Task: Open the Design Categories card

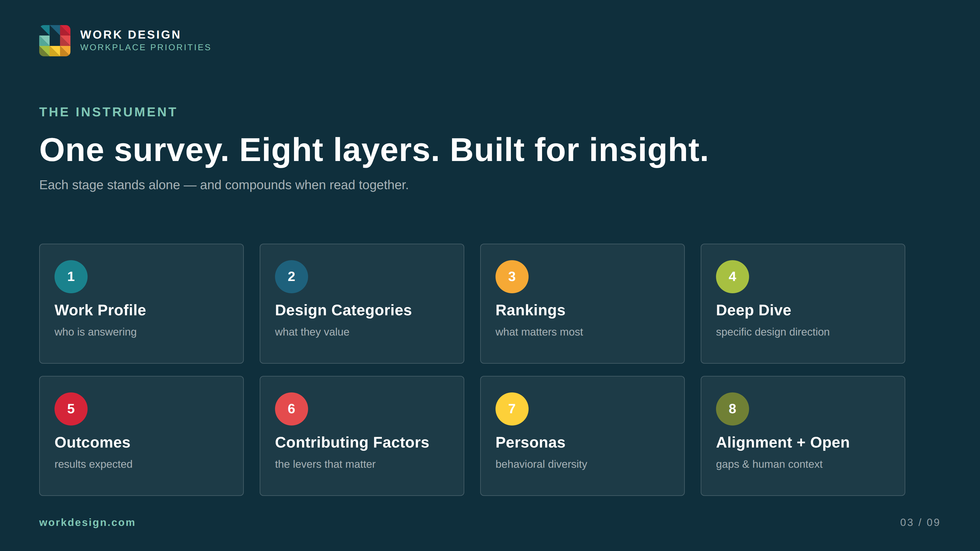Action: point(362,303)
